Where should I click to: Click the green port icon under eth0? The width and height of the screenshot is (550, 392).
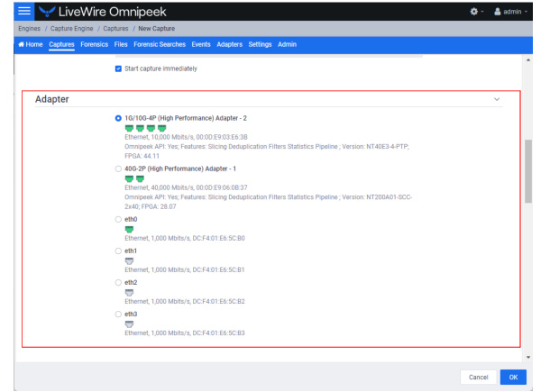pyautogui.click(x=129, y=229)
